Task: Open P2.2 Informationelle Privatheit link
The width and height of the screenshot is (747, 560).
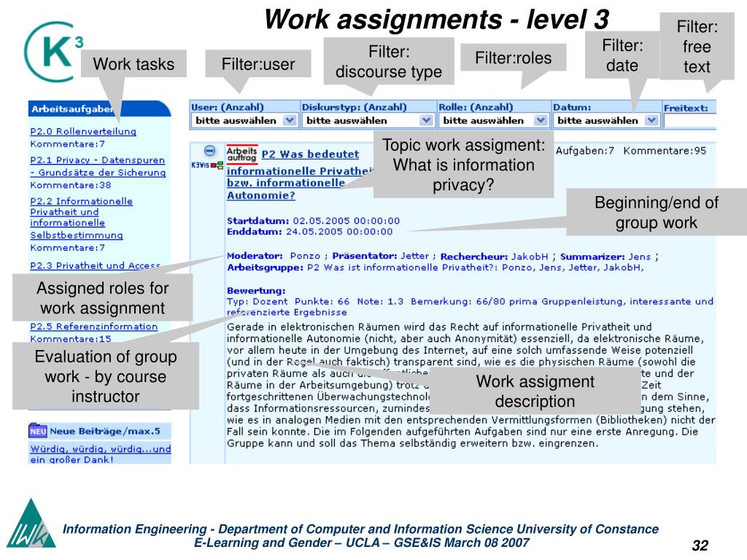Action: (x=81, y=218)
